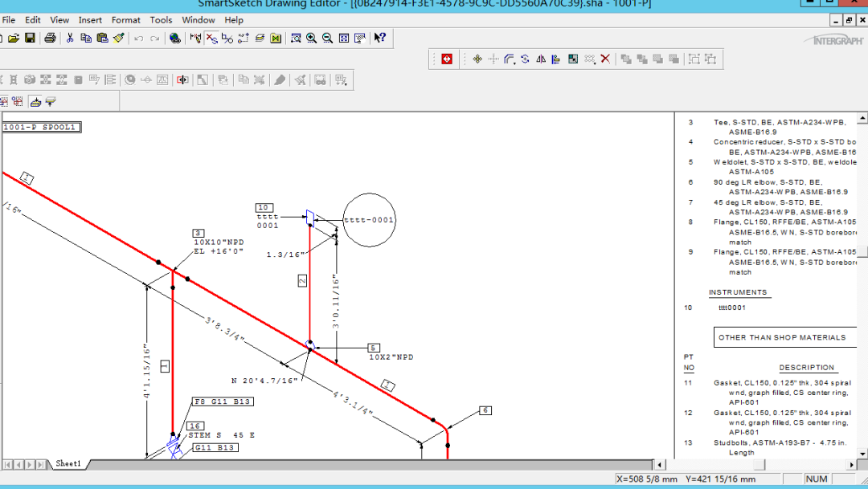Select the Move tool with four arrows
This screenshot has width=868, height=489.
[477, 59]
